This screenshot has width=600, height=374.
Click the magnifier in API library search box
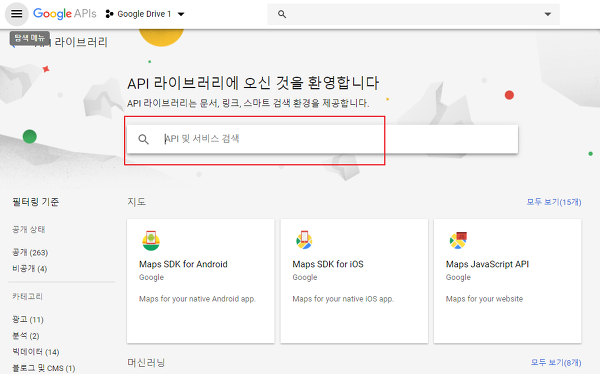[143, 139]
